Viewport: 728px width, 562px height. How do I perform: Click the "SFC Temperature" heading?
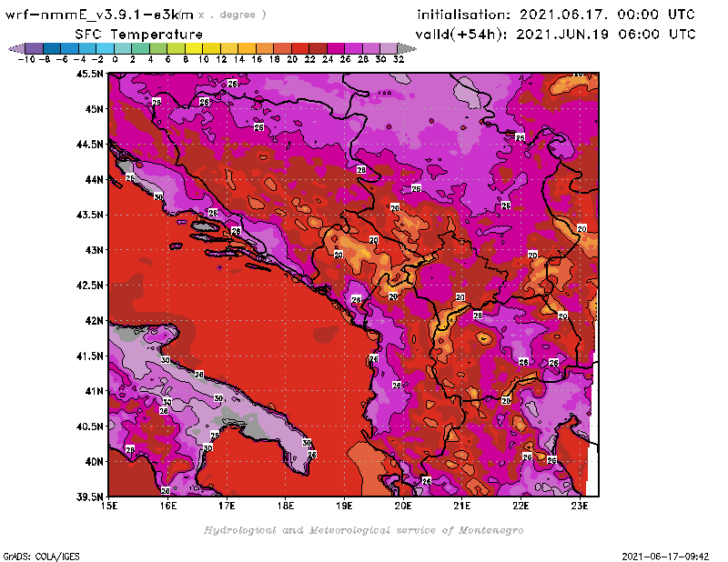(x=139, y=35)
